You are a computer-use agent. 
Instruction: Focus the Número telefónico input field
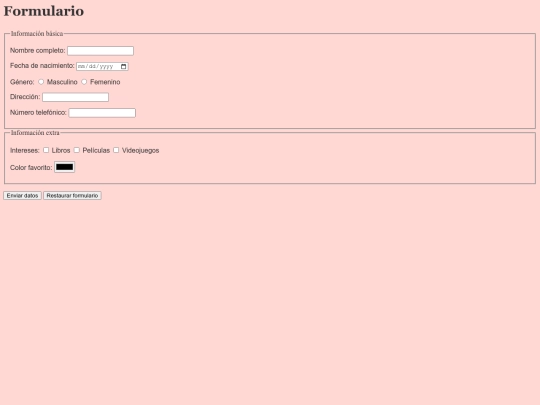tap(102, 113)
